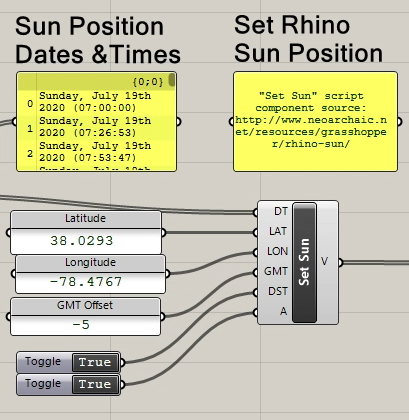Click the upper Toggle label

point(43,362)
